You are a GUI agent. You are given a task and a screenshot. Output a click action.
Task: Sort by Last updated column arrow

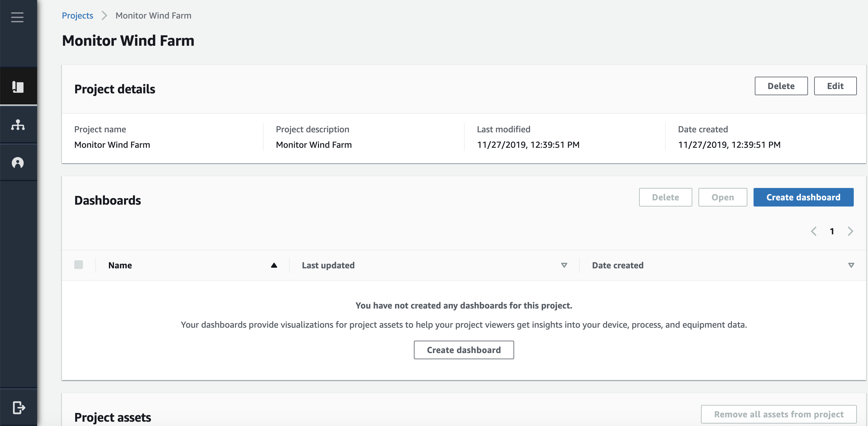tap(564, 265)
